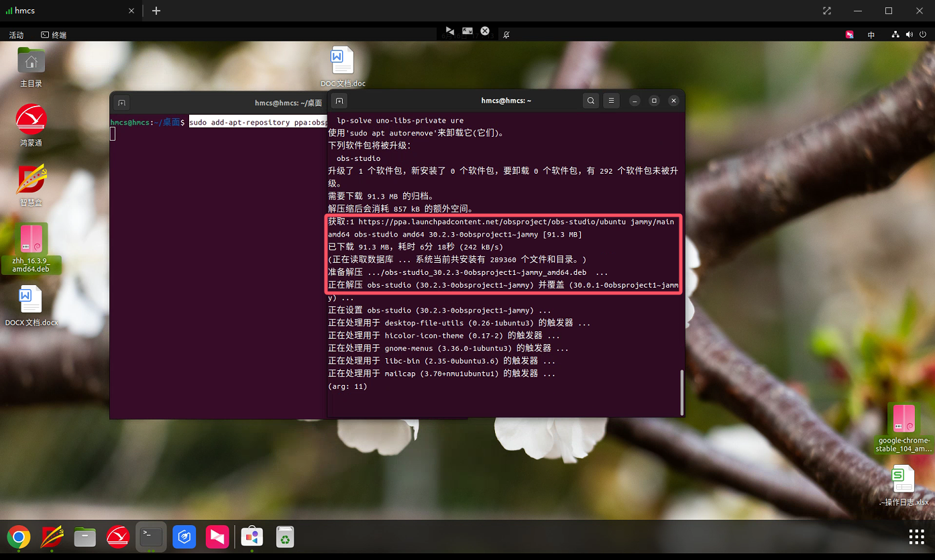
Task: Open the Files manager in dock
Action: point(85,537)
